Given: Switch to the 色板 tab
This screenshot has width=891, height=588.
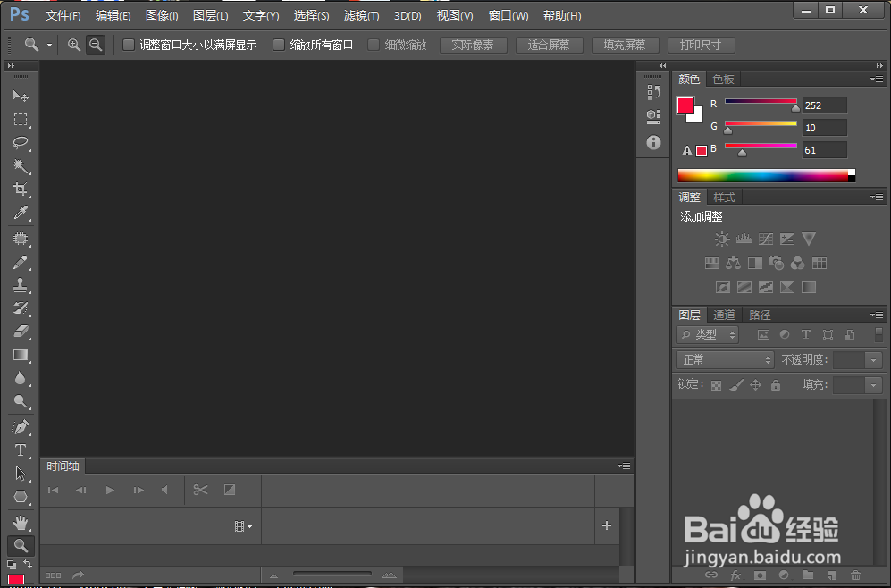Looking at the screenshot, I should pyautogui.click(x=723, y=79).
